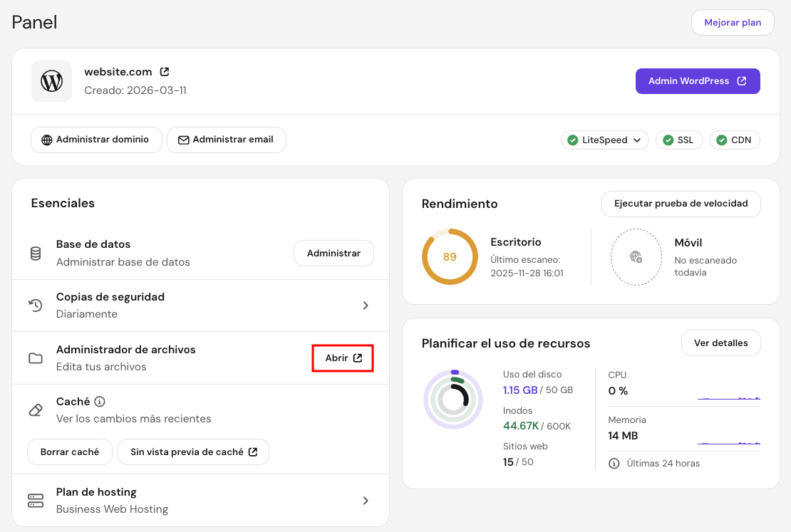Click the green CDN check icon
This screenshot has height=532, width=791.
coord(722,140)
